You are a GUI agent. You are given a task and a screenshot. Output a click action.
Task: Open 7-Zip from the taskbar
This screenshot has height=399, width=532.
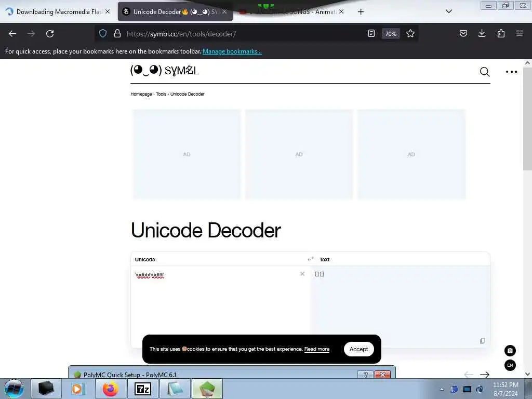click(142, 389)
